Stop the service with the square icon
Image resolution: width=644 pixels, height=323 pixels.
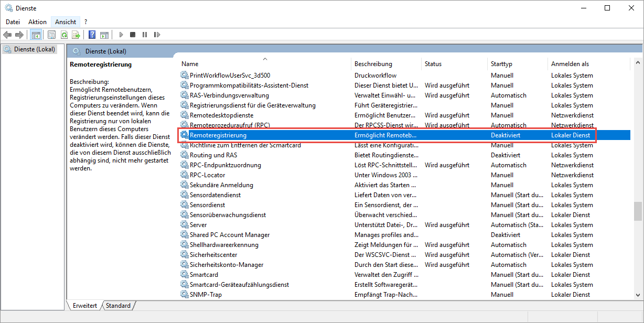[x=133, y=35]
